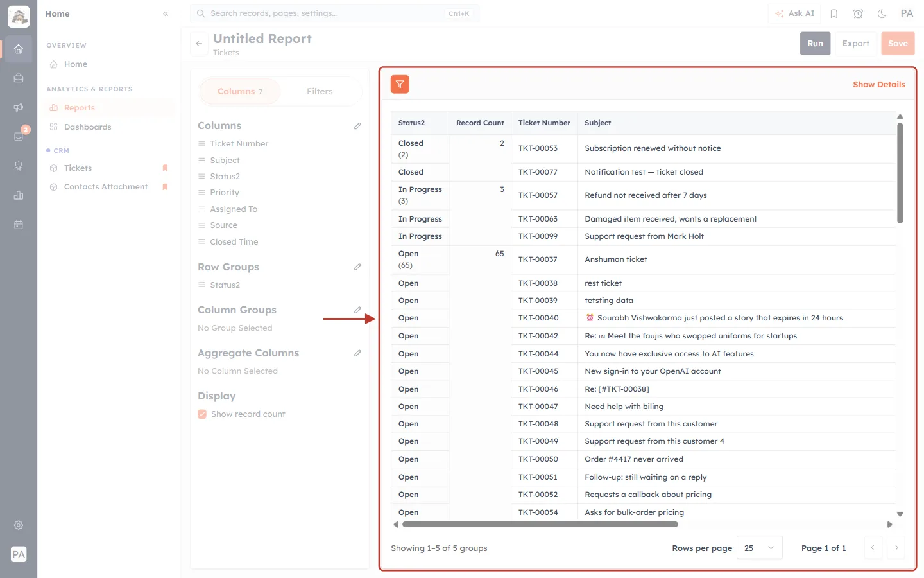
Task: Open the home icon in the left rail
Action: (x=19, y=49)
